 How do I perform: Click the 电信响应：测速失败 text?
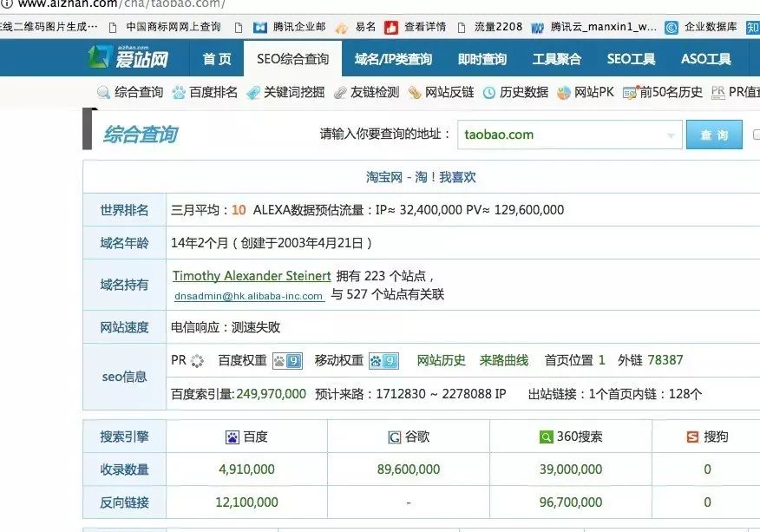point(226,327)
